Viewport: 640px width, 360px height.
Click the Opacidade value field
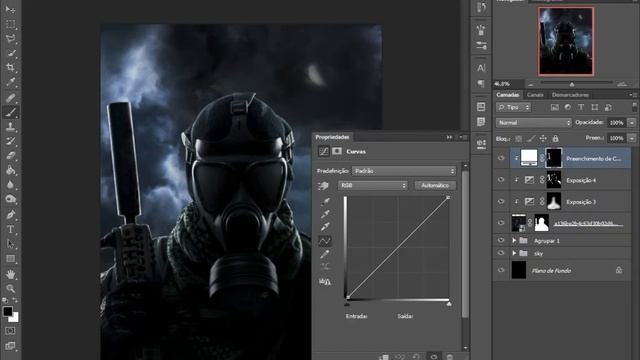click(x=617, y=122)
